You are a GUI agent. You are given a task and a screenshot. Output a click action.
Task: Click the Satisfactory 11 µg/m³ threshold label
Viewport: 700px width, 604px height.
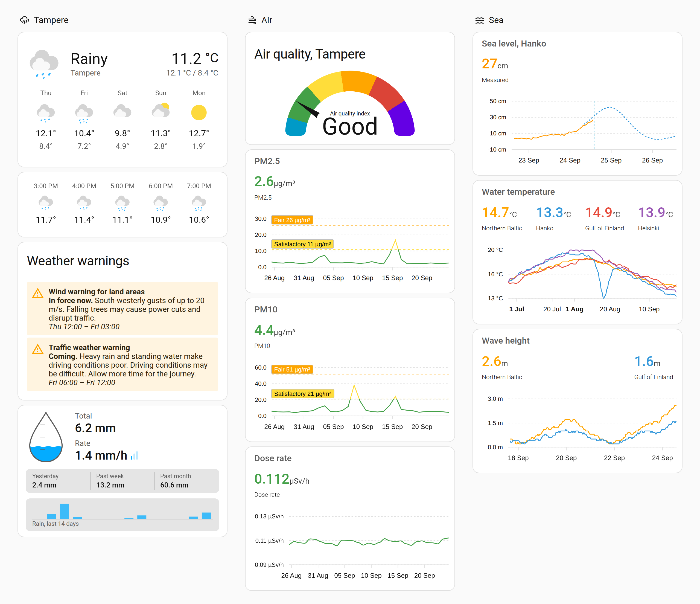(x=302, y=244)
